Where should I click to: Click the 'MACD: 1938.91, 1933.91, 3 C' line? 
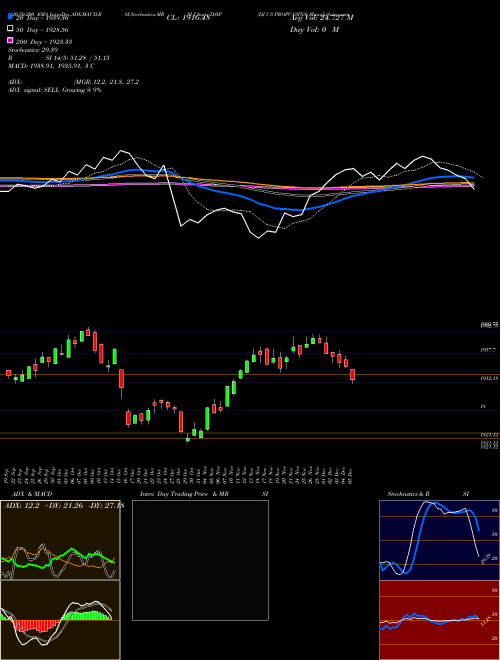51,66
